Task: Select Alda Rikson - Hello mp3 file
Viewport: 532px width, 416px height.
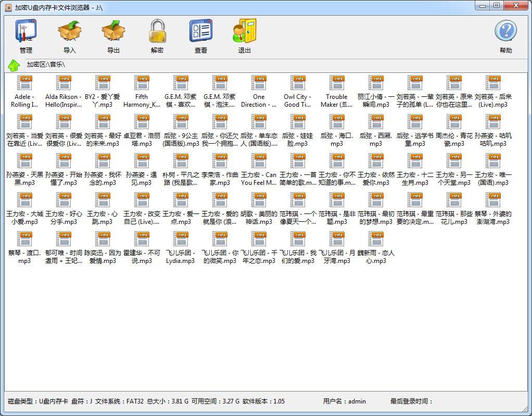Action: [64, 92]
